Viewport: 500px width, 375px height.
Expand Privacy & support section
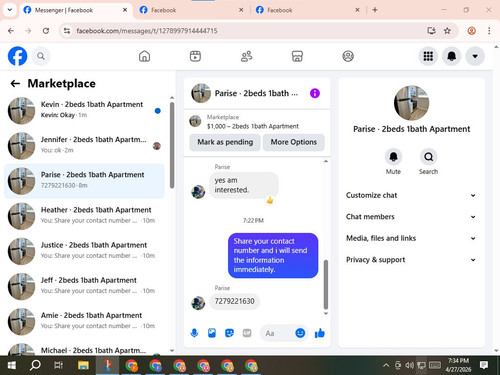[x=411, y=260]
